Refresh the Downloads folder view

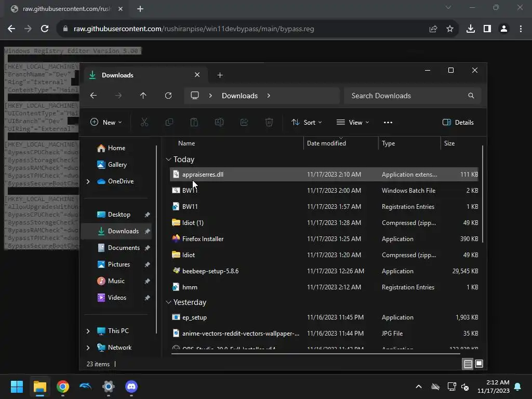coord(168,96)
